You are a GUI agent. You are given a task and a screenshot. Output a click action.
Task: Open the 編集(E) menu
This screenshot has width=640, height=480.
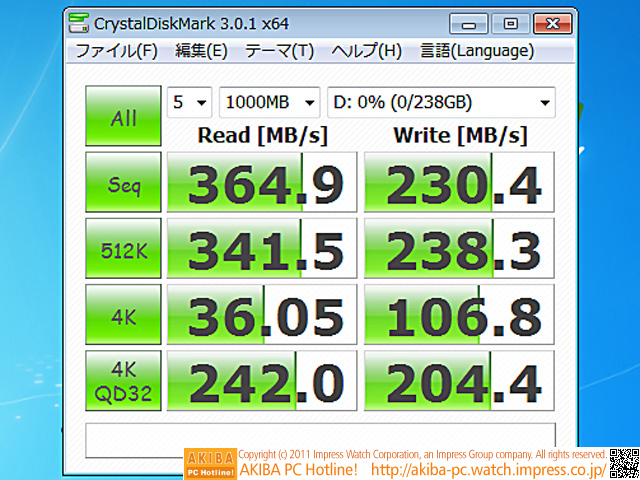(201, 51)
